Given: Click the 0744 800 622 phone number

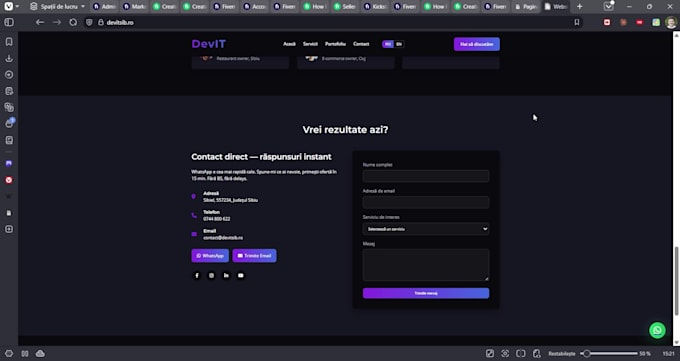Looking at the screenshot, I should [216, 219].
